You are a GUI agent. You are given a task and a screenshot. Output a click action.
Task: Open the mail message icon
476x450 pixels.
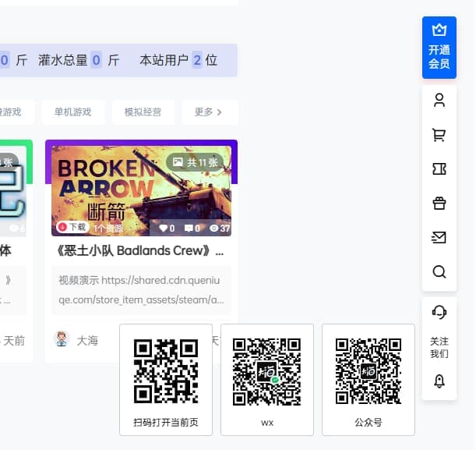point(439,238)
